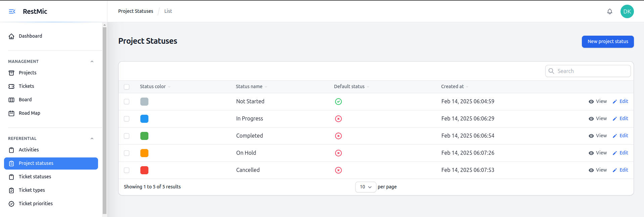This screenshot has width=644, height=217.
Task: Click the orange On Hold color swatch
Action: point(144,153)
